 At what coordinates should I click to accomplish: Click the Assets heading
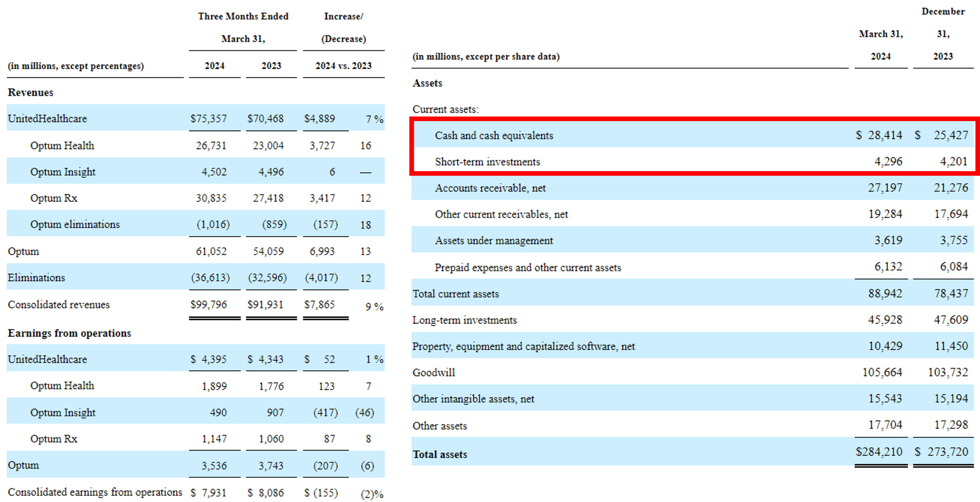tap(427, 83)
